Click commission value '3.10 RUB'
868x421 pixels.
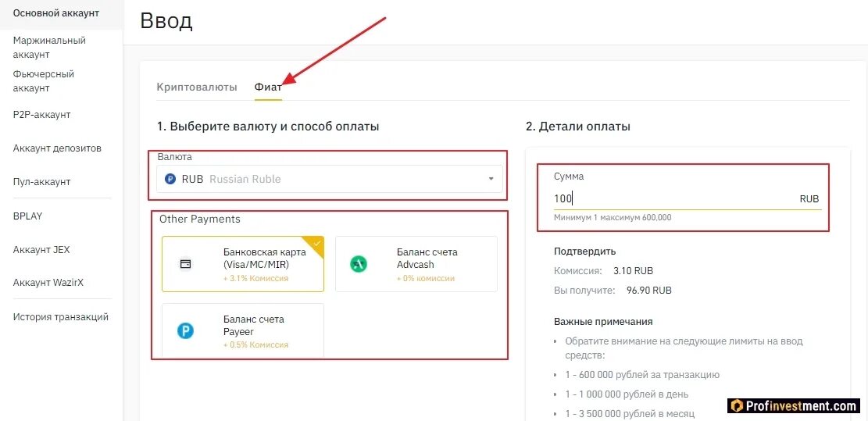634,271
